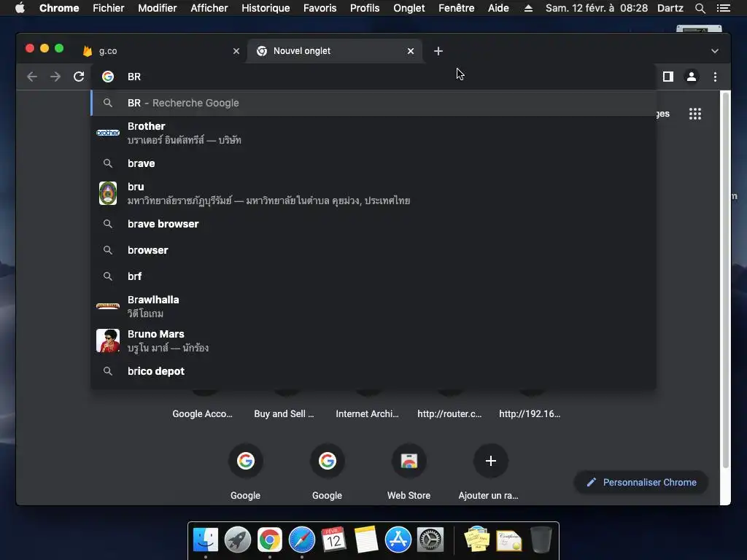
Task: Open the tab search chevron dropdown
Action: (x=715, y=51)
